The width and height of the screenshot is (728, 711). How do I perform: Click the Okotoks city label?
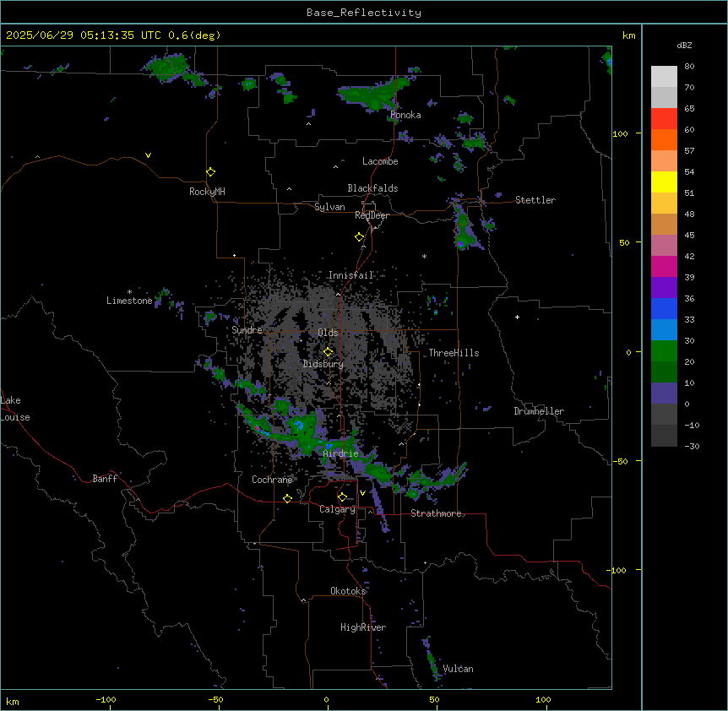coord(348,591)
